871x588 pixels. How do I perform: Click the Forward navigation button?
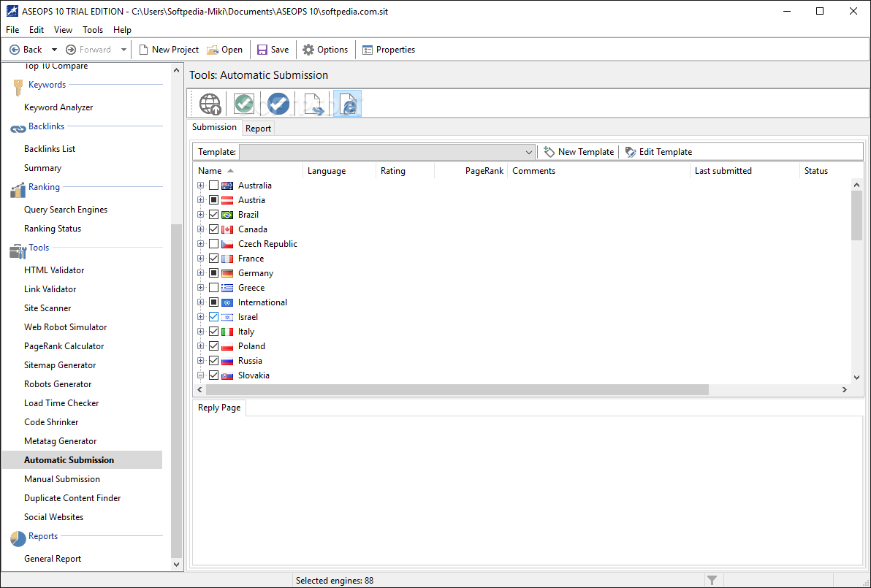click(x=89, y=50)
